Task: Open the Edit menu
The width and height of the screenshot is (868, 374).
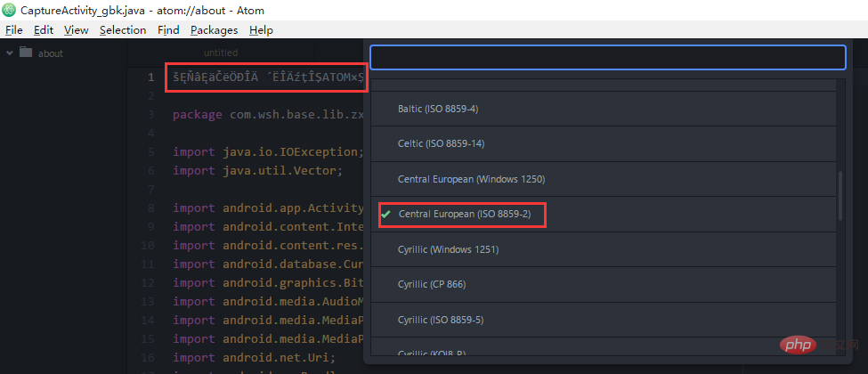Action: pyautogui.click(x=44, y=30)
